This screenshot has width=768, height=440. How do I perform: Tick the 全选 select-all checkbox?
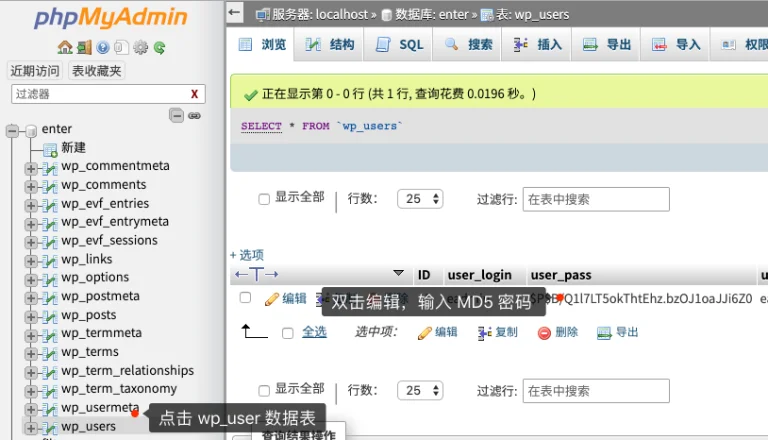[x=288, y=333]
